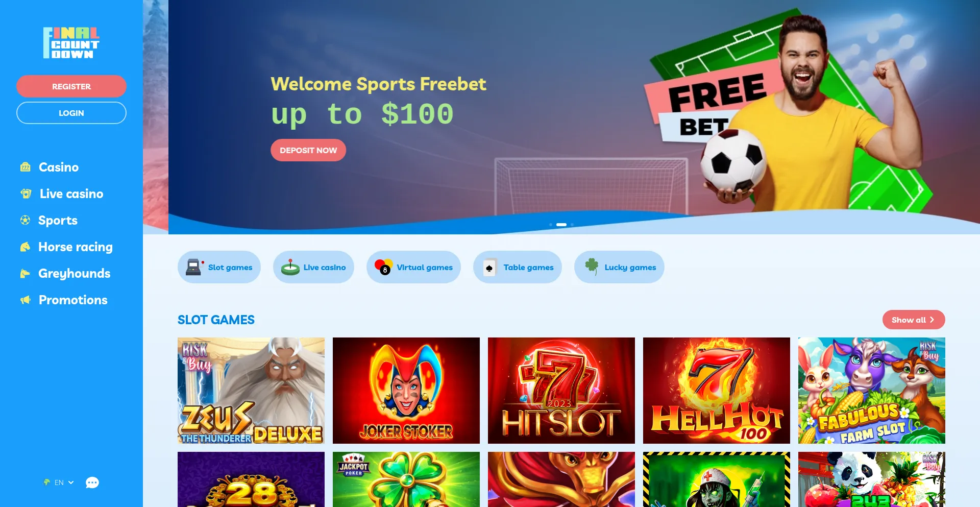Select the Slot games category tab
This screenshot has width=980, height=507.
(219, 267)
